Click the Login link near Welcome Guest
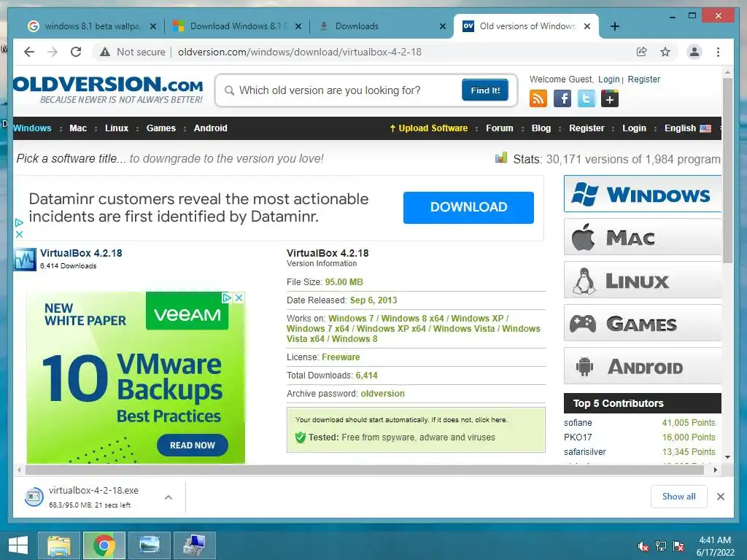The width and height of the screenshot is (747, 560). pos(609,79)
